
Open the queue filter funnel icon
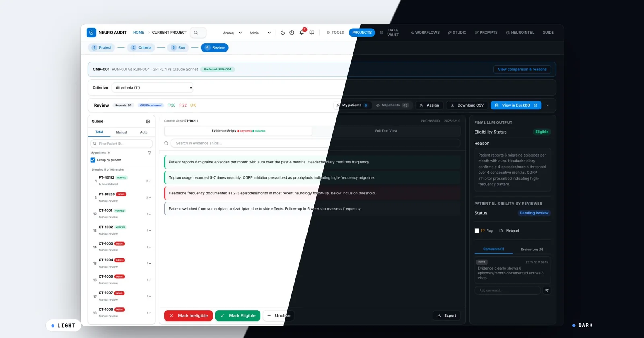pyautogui.click(x=150, y=153)
